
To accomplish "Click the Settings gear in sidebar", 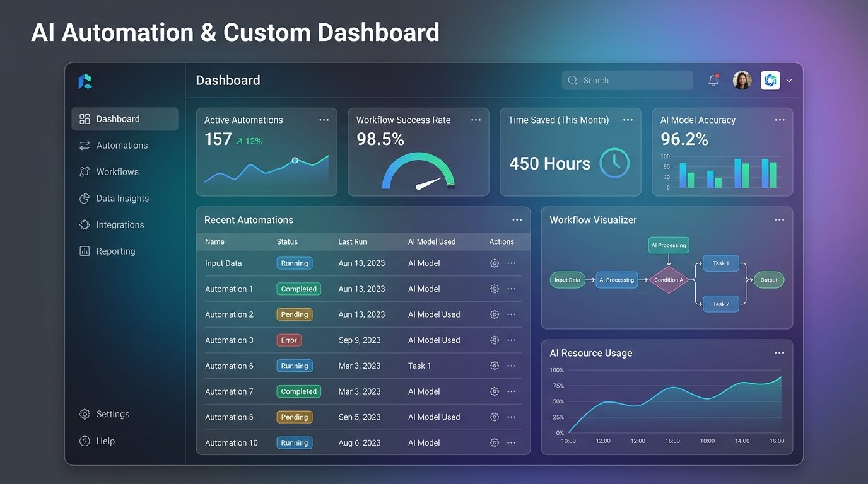I will click(85, 414).
